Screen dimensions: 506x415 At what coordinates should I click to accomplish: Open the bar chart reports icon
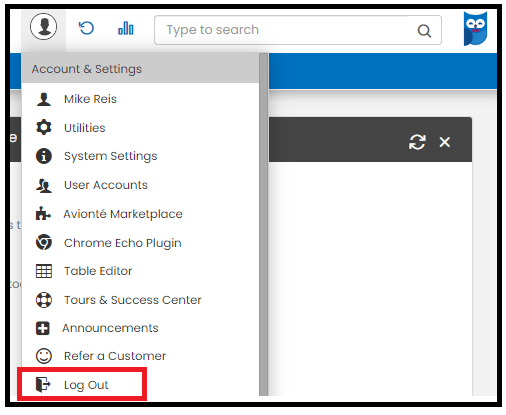[x=126, y=28]
